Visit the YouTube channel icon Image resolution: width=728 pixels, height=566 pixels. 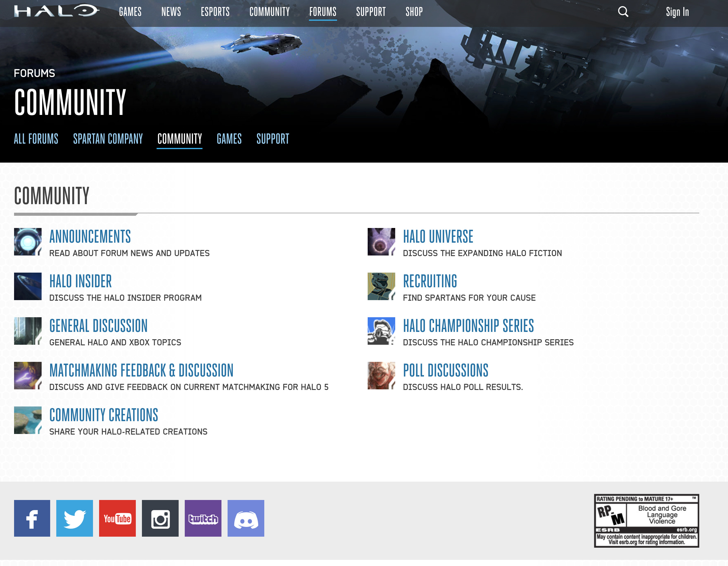point(117,518)
